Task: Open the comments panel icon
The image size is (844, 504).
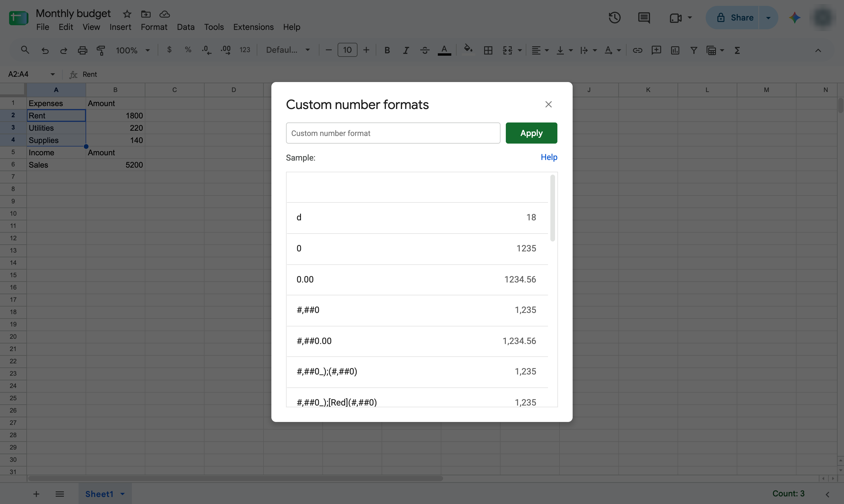Action: click(x=644, y=18)
